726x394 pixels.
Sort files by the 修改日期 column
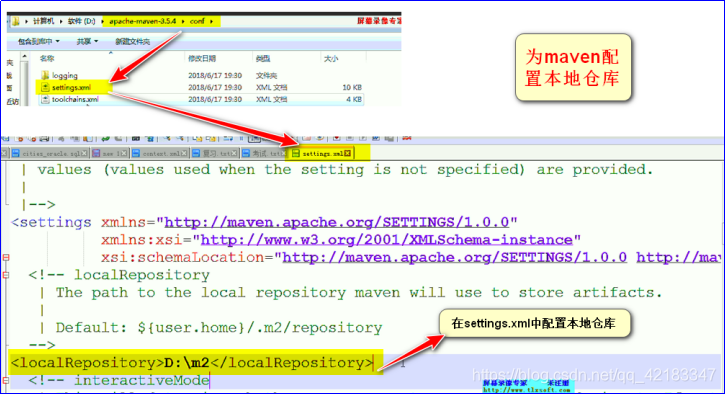(202, 58)
